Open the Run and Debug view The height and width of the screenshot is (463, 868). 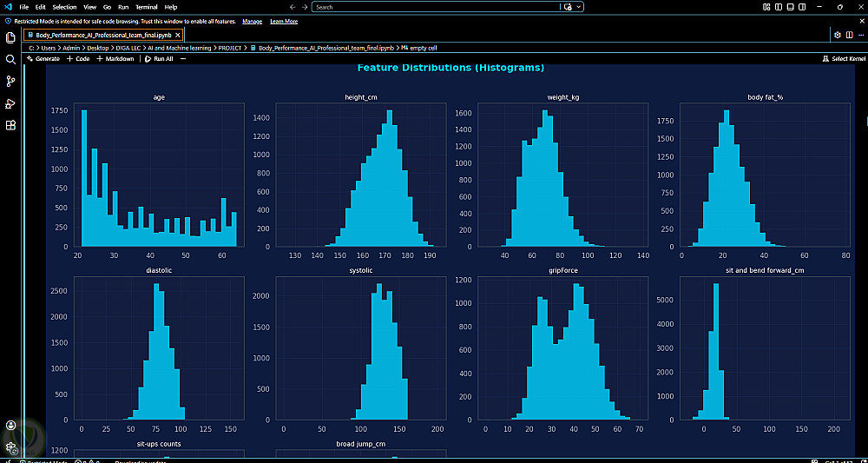(x=10, y=103)
